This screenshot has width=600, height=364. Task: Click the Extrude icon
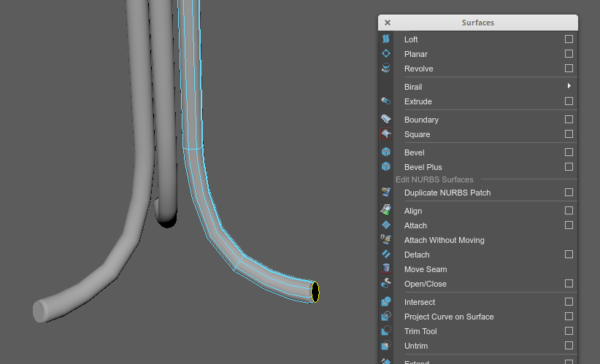(386, 101)
